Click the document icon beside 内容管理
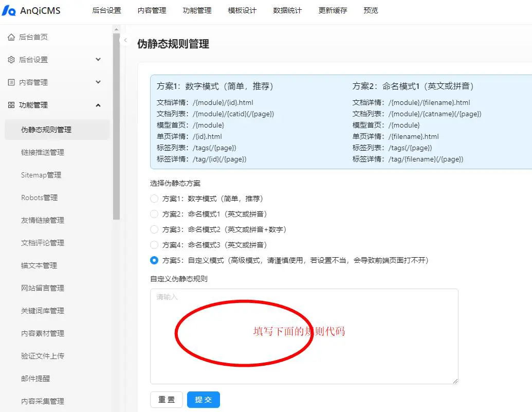 coord(11,82)
